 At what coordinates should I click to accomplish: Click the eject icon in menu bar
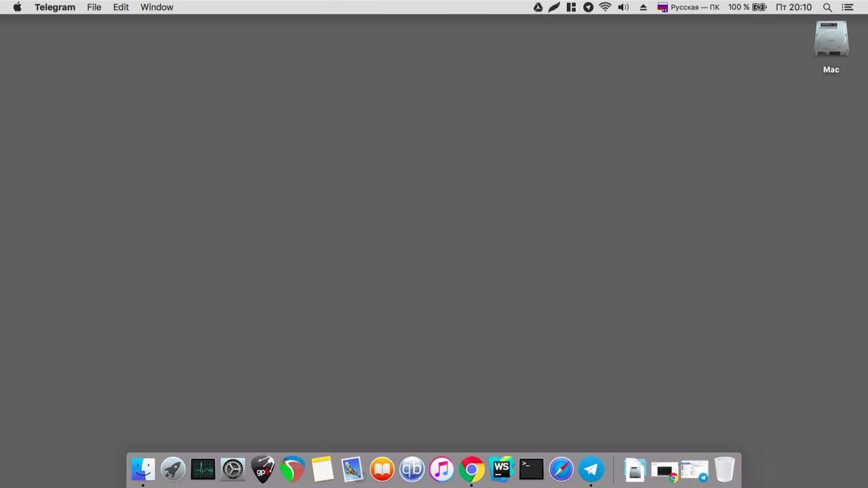click(x=643, y=7)
